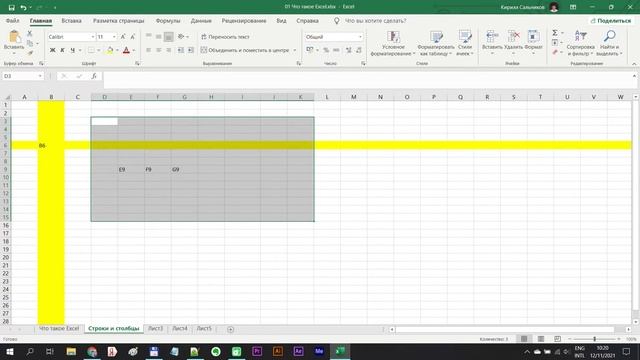Apply comma thousands separator format

[336, 50]
